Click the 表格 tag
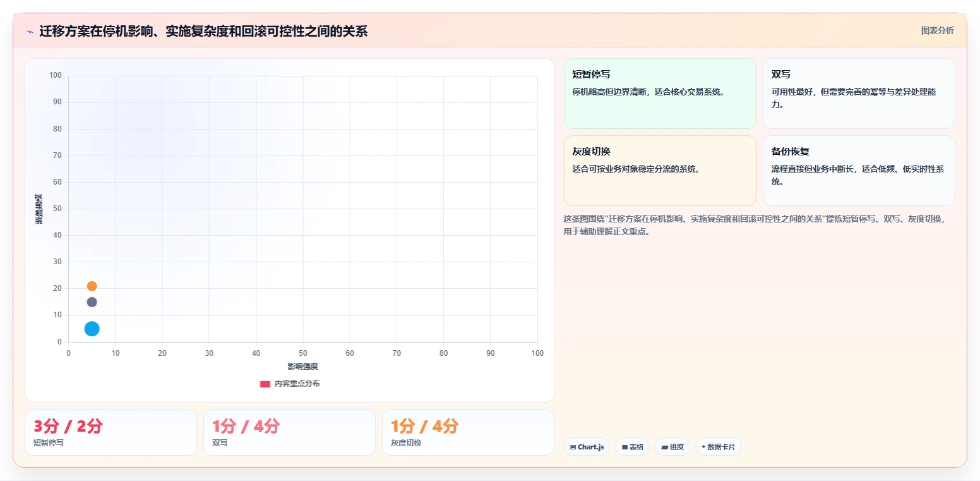 coord(632,447)
